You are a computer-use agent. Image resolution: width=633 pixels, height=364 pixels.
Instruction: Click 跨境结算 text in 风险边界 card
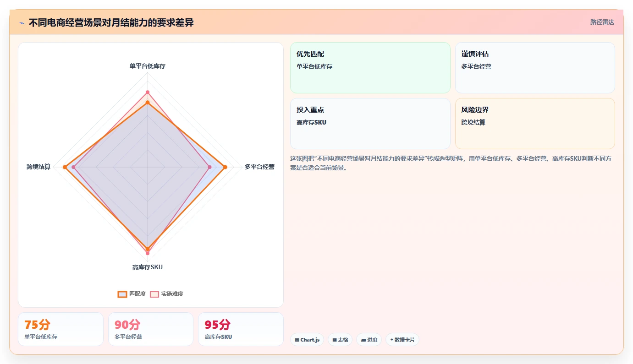[x=473, y=122]
